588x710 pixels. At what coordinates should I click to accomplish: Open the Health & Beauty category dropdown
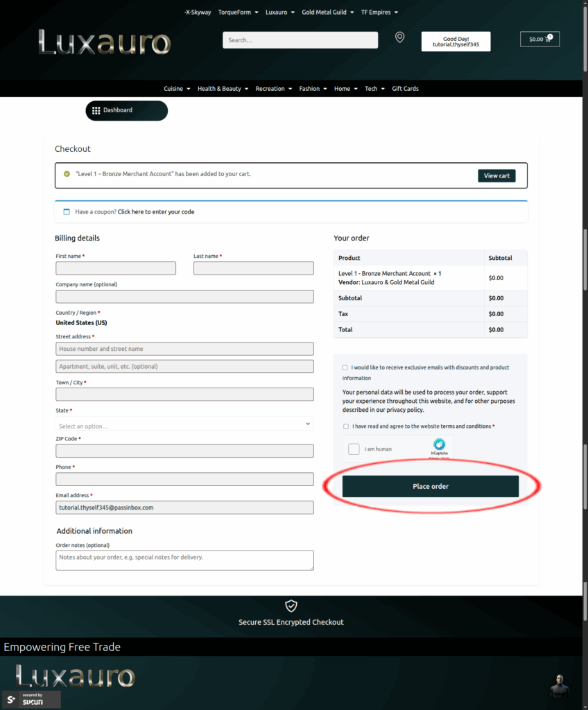coord(223,89)
